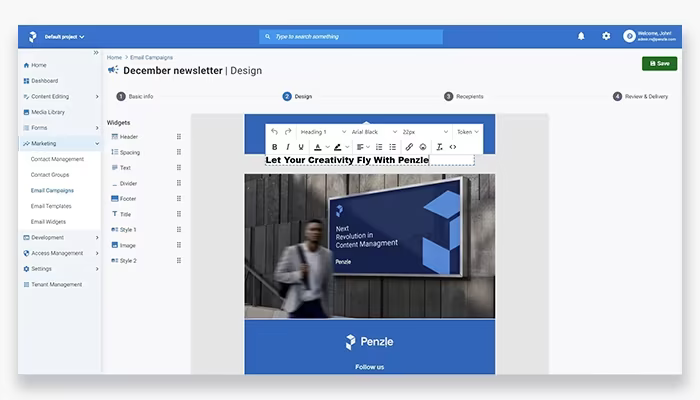Go to step 3 Recipients
700x400 pixels.
[x=464, y=96]
